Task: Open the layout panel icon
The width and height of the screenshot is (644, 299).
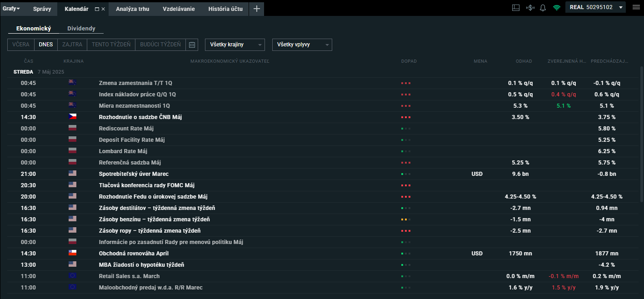Action: coord(515,8)
